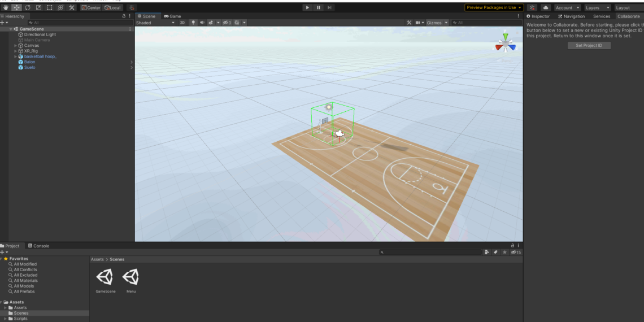Viewport: 644px width, 322px height.
Task: Click the orientation gizmo Y axis cone
Action: tap(505, 36)
